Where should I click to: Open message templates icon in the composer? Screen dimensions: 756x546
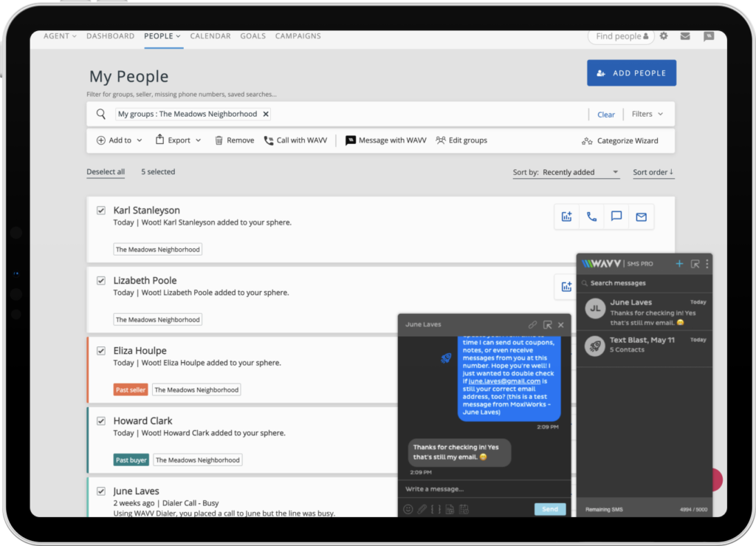tap(450, 509)
